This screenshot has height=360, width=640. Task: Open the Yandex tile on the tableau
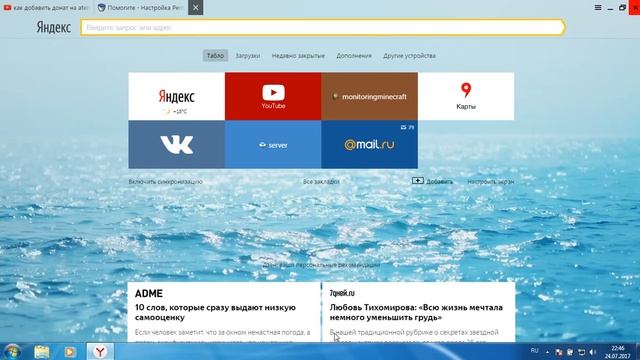[x=176, y=96]
